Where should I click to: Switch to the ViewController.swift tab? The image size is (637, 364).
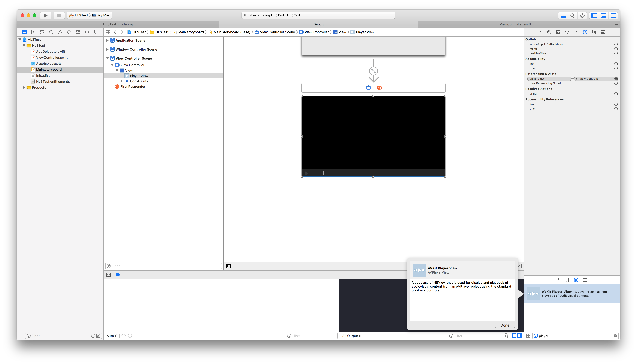(515, 24)
